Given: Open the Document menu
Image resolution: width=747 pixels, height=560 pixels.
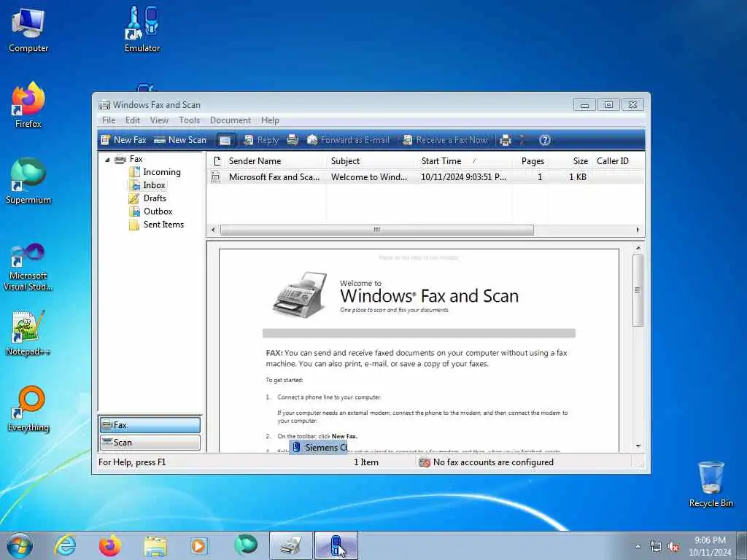Looking at the screenshot, I should [x=230, y=120].
